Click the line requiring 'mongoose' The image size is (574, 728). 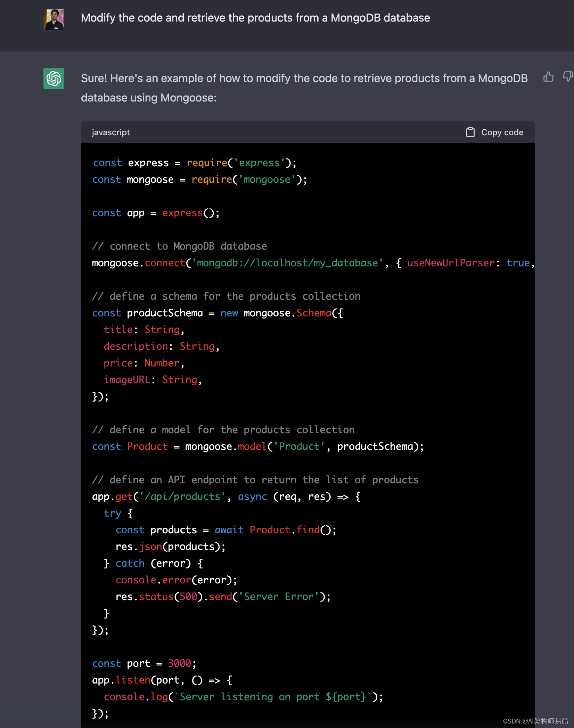coord(200,179)
